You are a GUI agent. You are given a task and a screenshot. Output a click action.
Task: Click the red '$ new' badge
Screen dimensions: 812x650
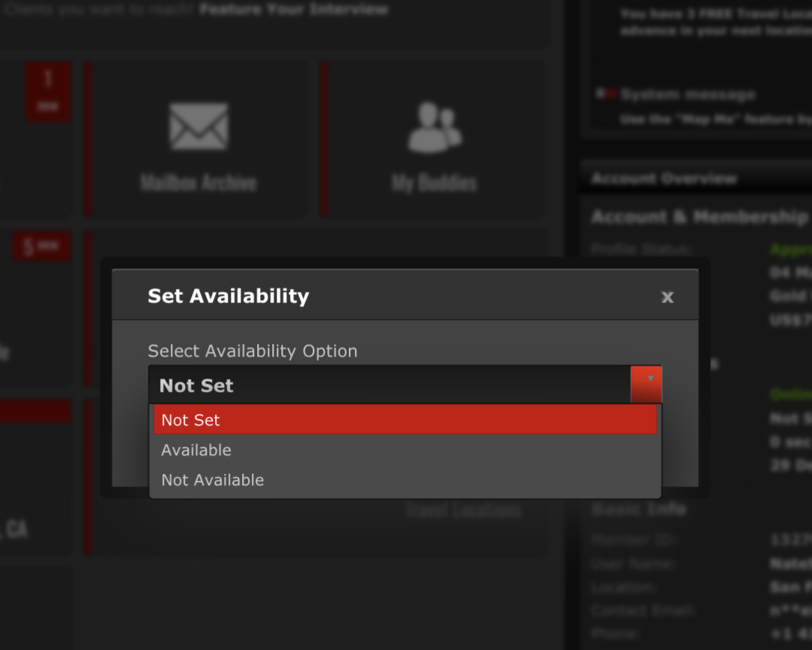pyautogui.click(x=41, y=247)
